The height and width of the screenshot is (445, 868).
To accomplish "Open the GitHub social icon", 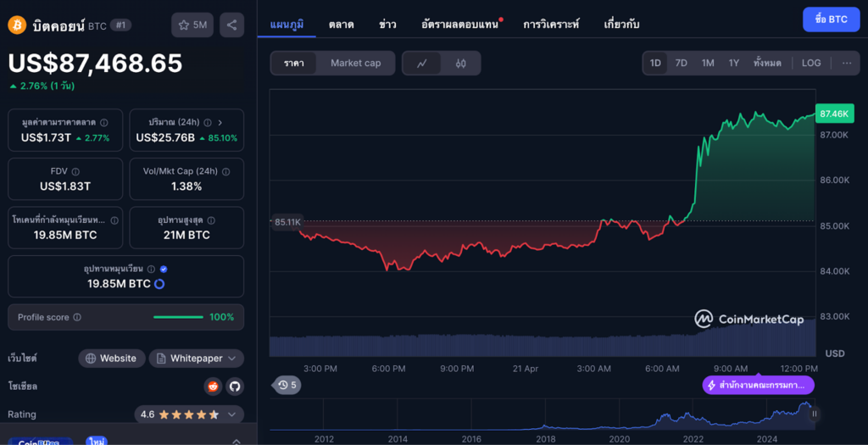I will pyautogui.click(x=234, y=387).
